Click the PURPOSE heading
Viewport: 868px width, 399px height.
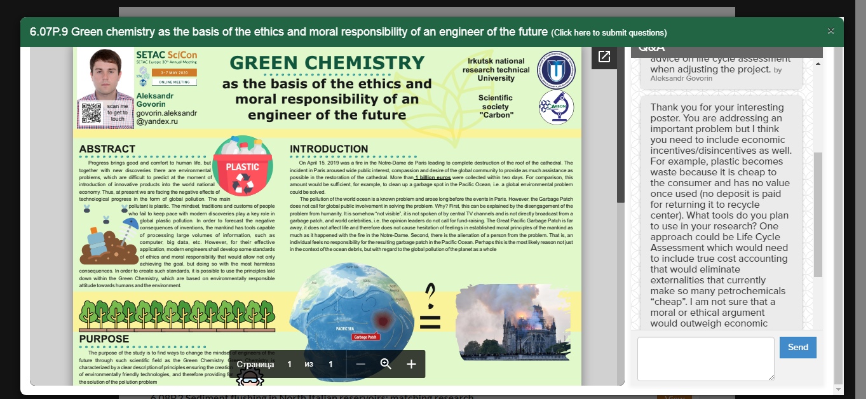tap(104, 339)
